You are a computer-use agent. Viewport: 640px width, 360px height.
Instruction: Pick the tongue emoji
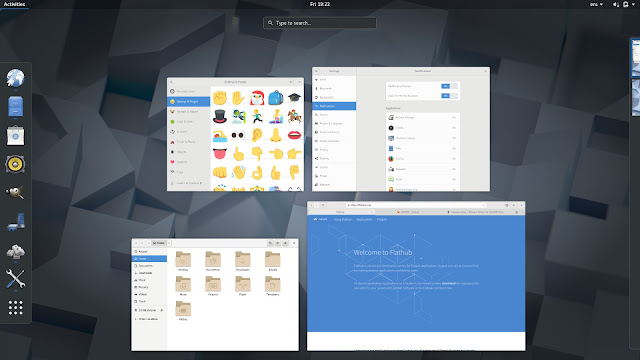click(x=220, y=154)
